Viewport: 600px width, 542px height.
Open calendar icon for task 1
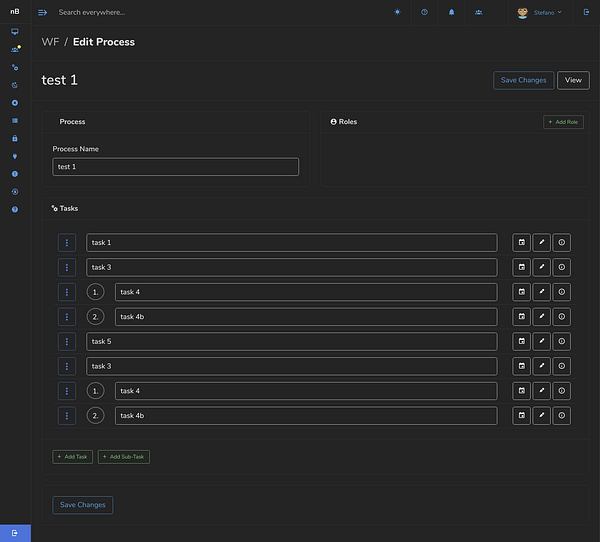click(521, 243)
